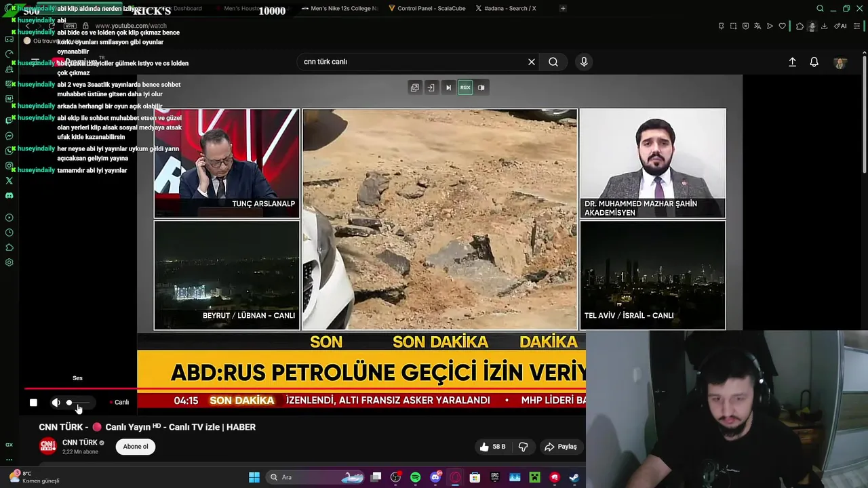
Task: Click the second video overlay toolbar icon
Action: (431, 87)
